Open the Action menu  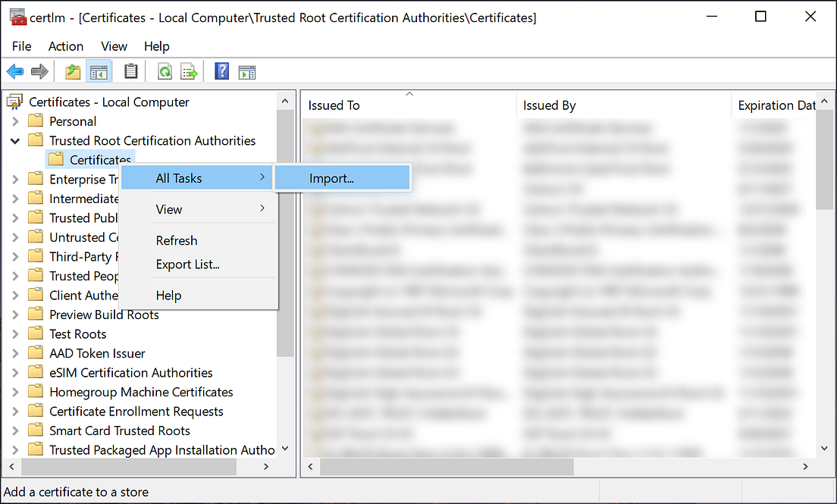pyautogui.click(x=65, y=46)
